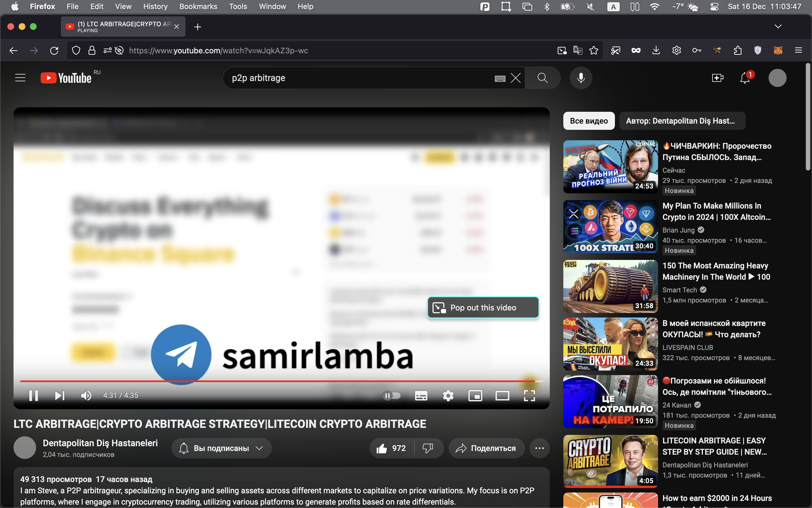812x508 pixels.
Task: Open more actions three-dot menu
Action: click(540, 448)
